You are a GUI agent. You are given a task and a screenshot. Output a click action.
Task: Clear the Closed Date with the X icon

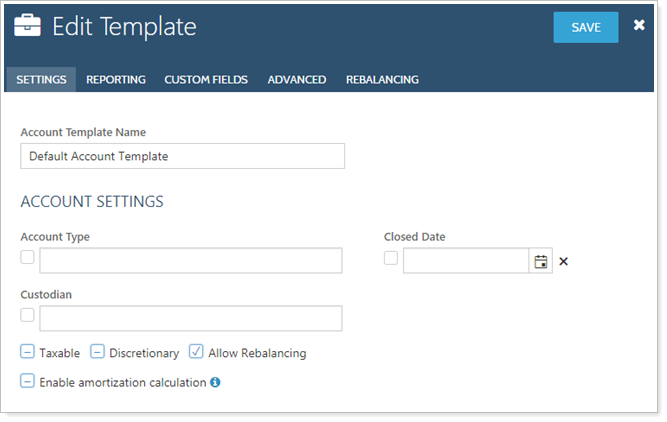(x=563, y=262)
